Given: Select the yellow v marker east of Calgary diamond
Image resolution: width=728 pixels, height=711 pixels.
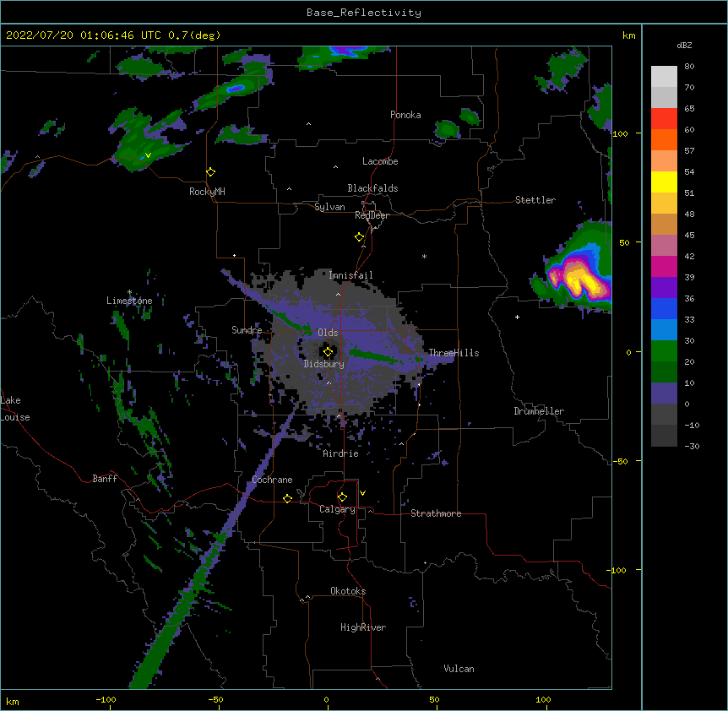Looking at the screenshot, I should click(x=362, y=493).
